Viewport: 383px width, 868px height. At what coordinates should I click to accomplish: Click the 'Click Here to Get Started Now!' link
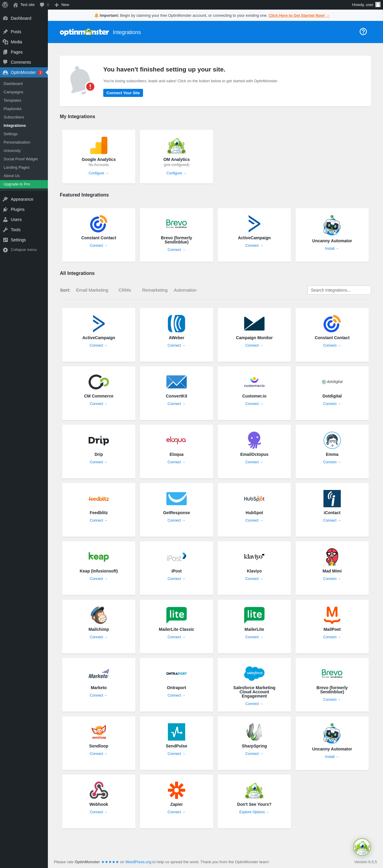pos(299,16)
